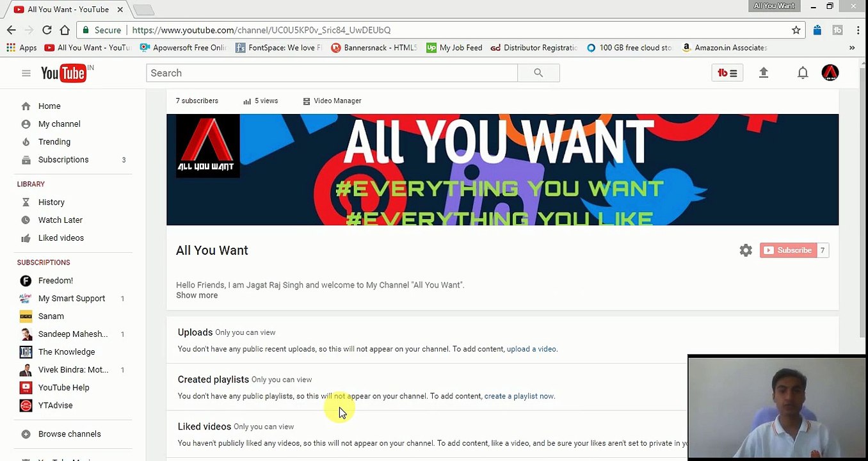This screenshot has height=461, width=868.
Task: Focus the YouTube search box
Action: coord(332,73)
